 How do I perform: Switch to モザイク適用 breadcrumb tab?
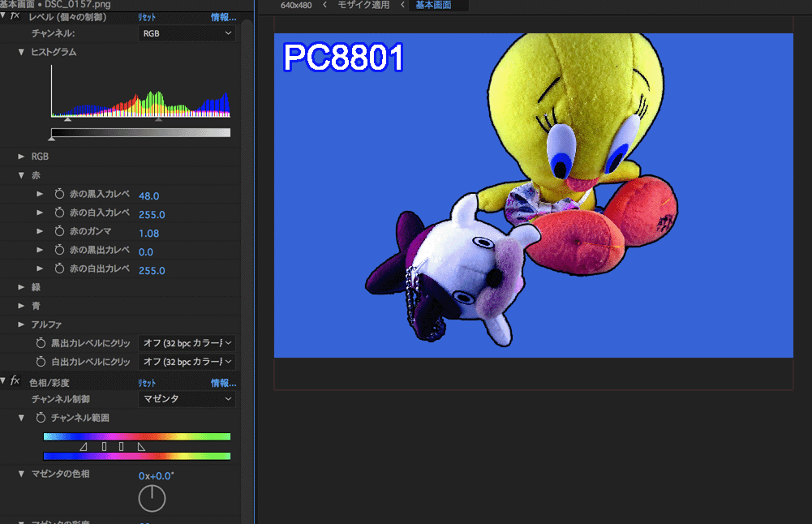pos(363,5)
